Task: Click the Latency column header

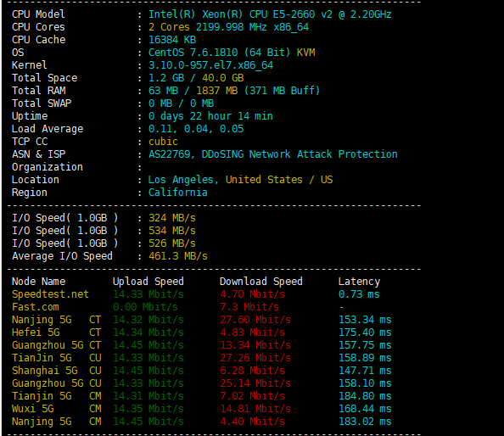Action: point(359,282)
